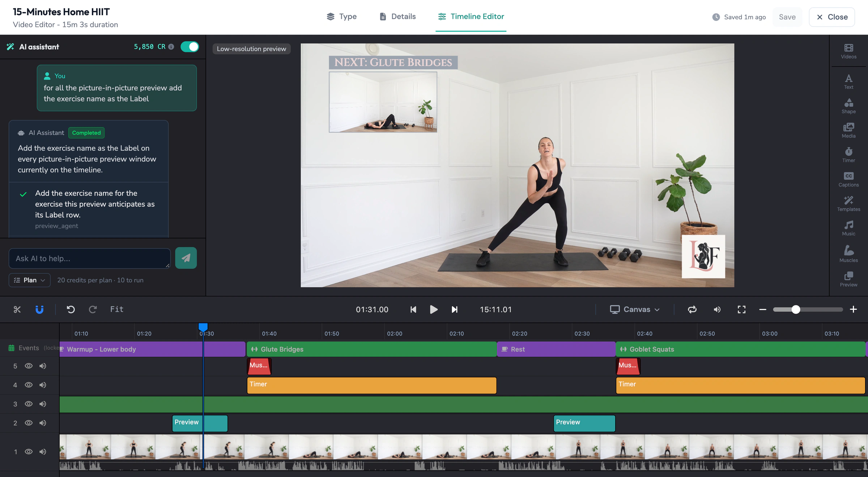The height and width of the screenshot is (477, 868).
Task: Open the Muscles panel
Action: coord(848,254)
